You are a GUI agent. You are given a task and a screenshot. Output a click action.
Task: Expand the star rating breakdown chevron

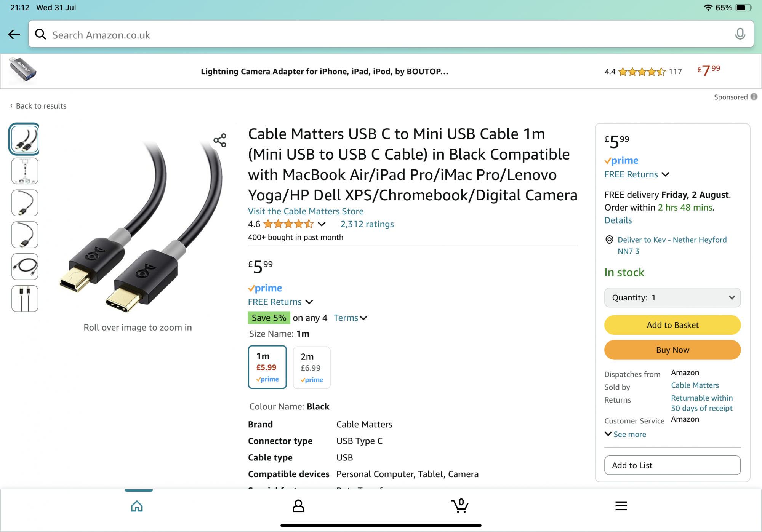pyautogui.click(x=322, y=224)
